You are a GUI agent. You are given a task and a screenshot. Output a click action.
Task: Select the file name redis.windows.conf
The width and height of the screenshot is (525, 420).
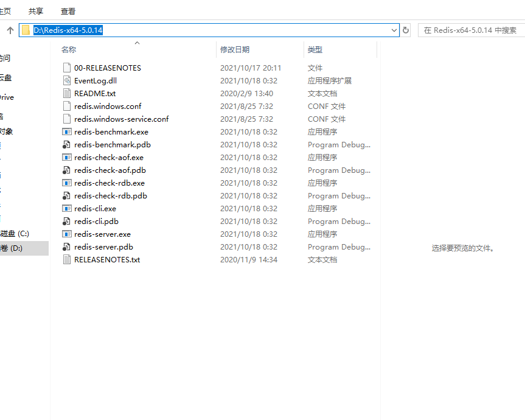coord(108,106)
